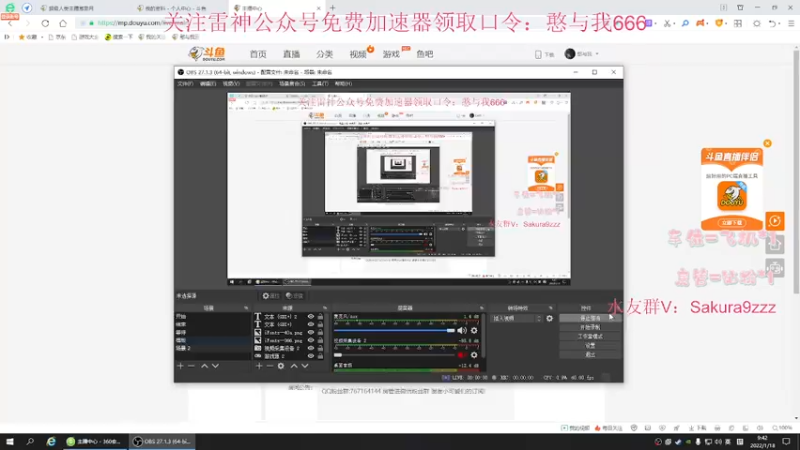Image resolution: width=800 pixels, height=450 pixels.
Task: Click 停止推流 button in OBS controls
Action: pyautogui.click(x=590, y=318)
